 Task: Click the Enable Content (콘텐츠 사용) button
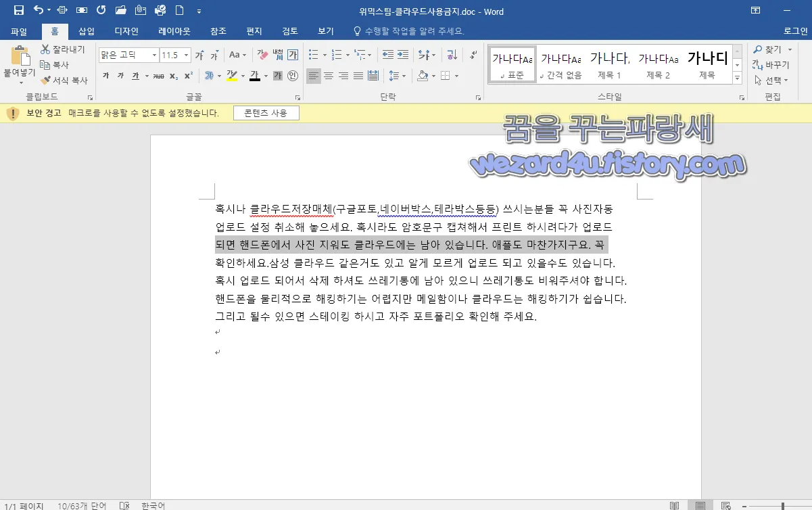[266, 113]
